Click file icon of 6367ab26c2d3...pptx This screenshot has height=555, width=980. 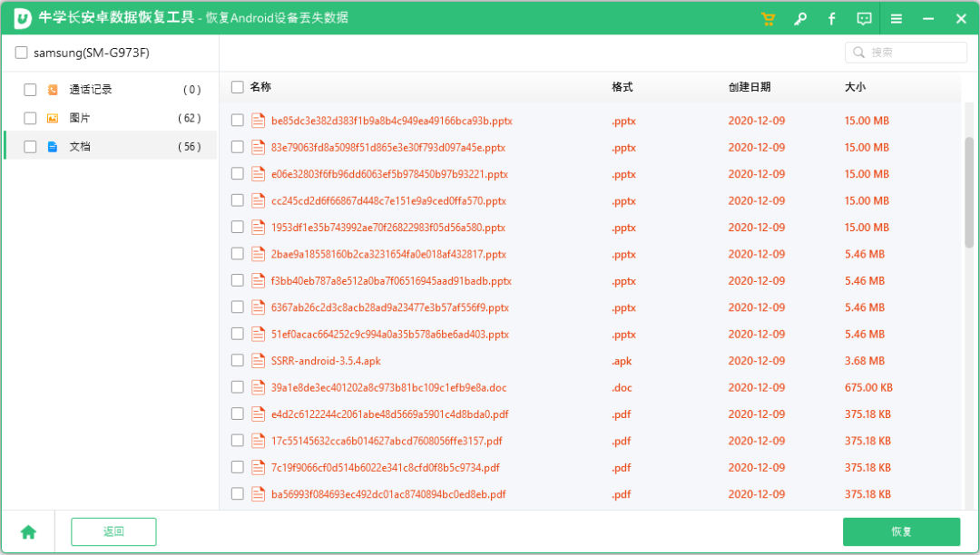(x=258, y=307)
